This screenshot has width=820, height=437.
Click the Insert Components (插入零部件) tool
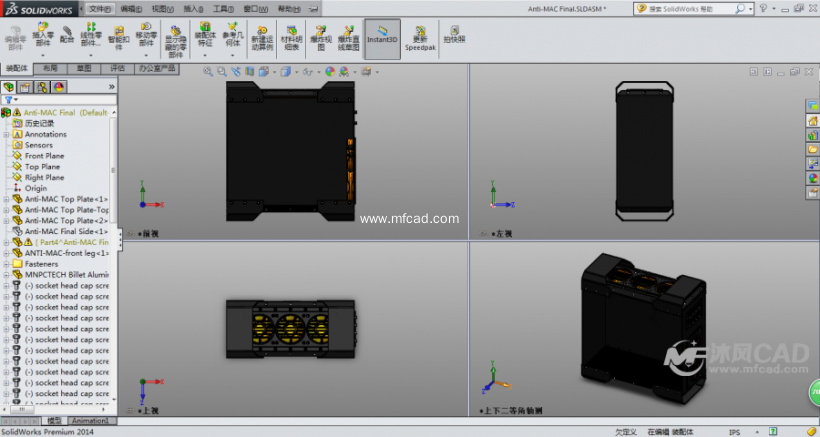[x=42, y=34]
